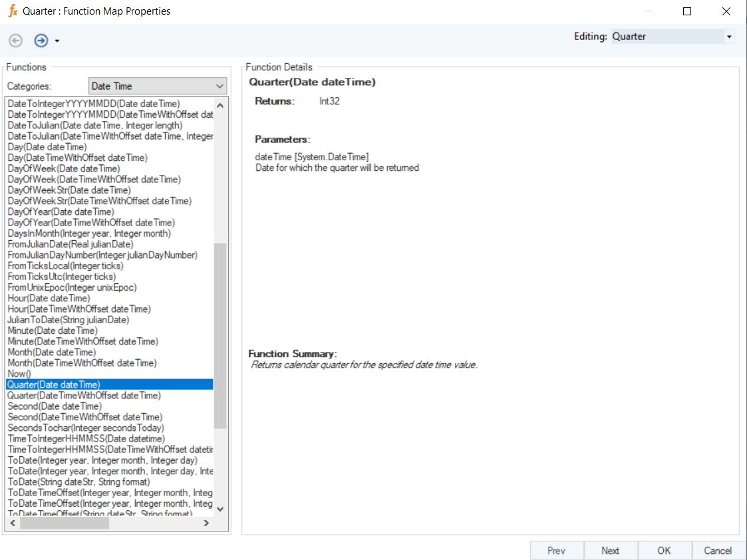This screenshot has height=560, width=747.
Task: Click the list's scroll up arrow
Action: click(220, 105)
